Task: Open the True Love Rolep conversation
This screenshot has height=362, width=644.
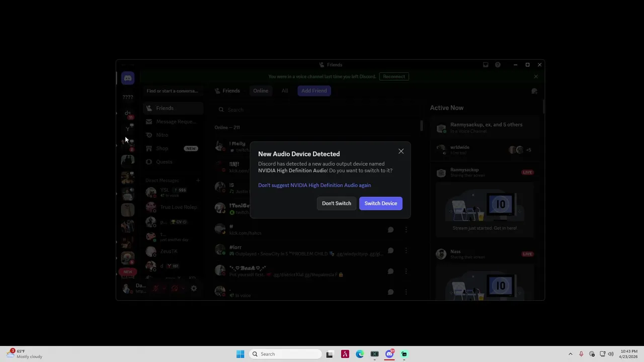Action: [x=173, y=207]
